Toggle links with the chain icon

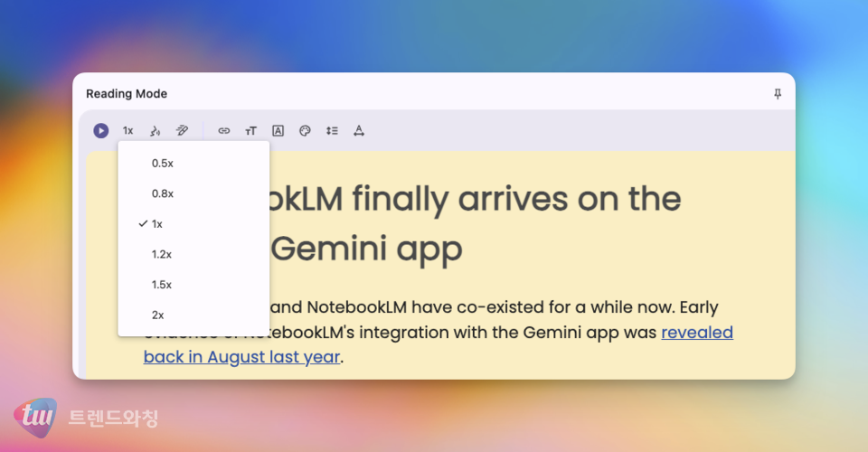pos(224,131)
